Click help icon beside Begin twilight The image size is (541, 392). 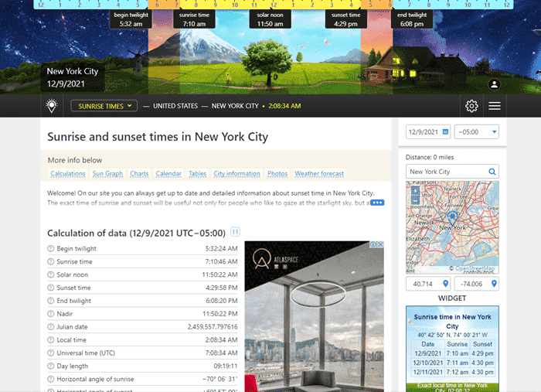point(51,249)
